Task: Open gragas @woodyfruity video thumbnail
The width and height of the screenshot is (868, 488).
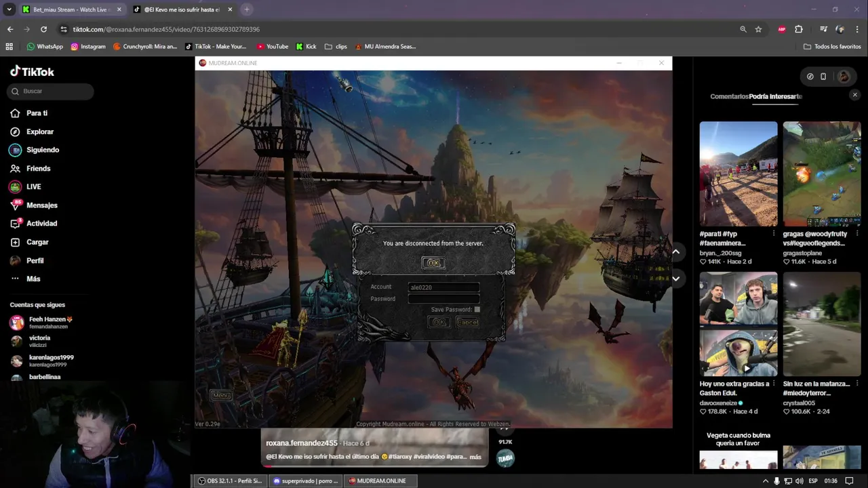Action: [822, 174]
